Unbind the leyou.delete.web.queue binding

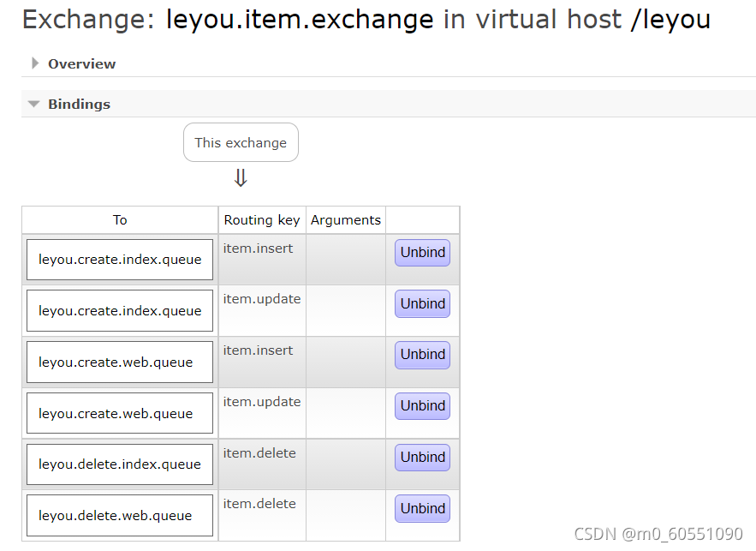click(x=422, y=508)
